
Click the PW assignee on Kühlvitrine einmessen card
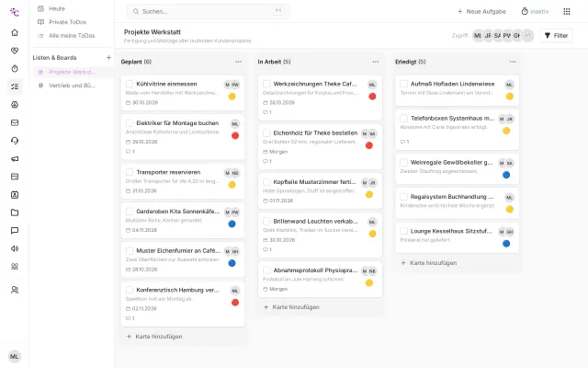click(235, 85)
